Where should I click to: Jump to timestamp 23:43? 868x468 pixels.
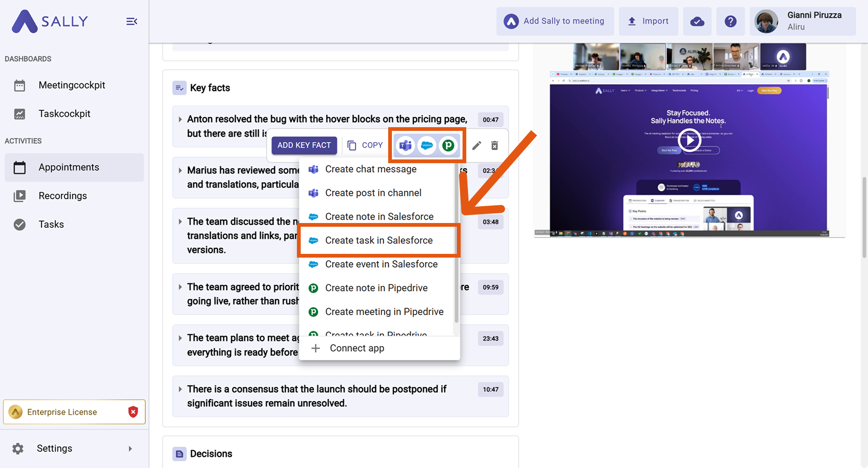click(x=491, y=338)
